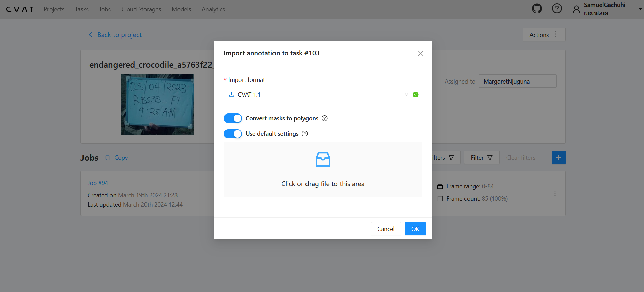This screenshot has width=644, height=292.
Task: Open the task Actions menu
Action: tap(544, 34)
